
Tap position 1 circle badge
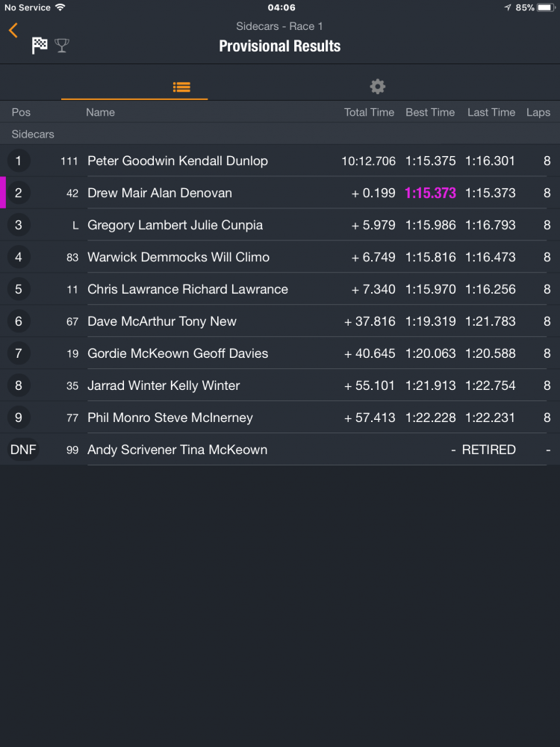[x=19, y=161]
